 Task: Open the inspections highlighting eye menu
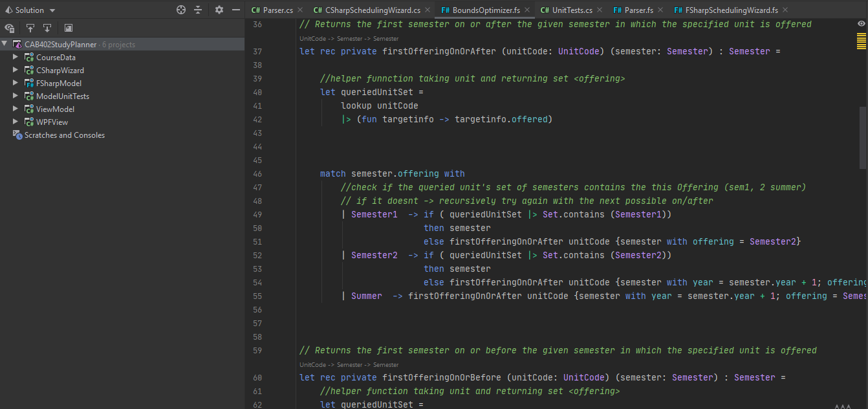click(861, 23)
